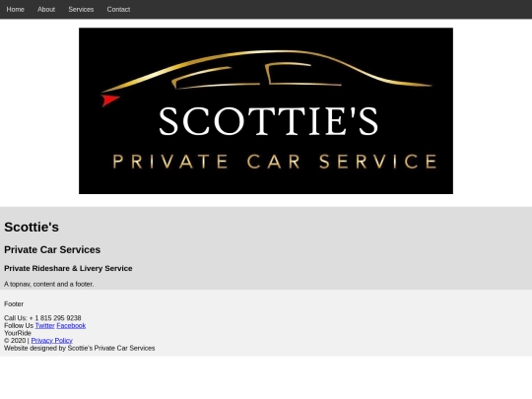Click the gold car outline graphic
This screenshot has height=399, width=532.
click(x=266, y=71)
